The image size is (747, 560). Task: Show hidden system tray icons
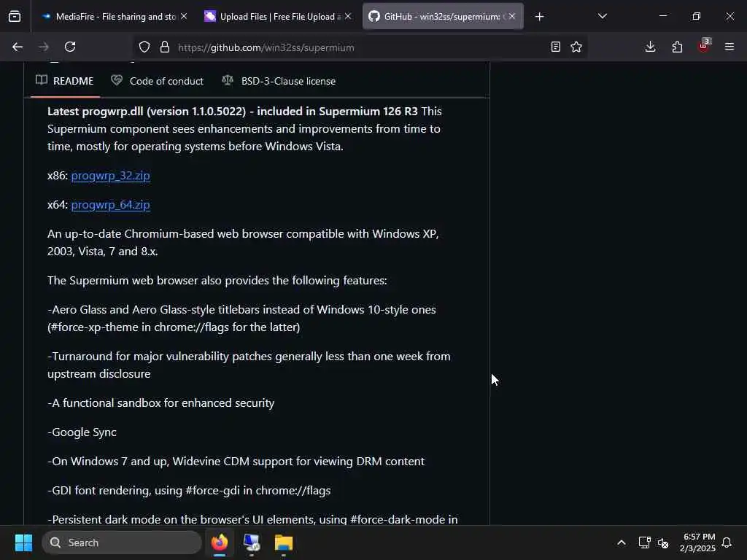tap(622, 542)
